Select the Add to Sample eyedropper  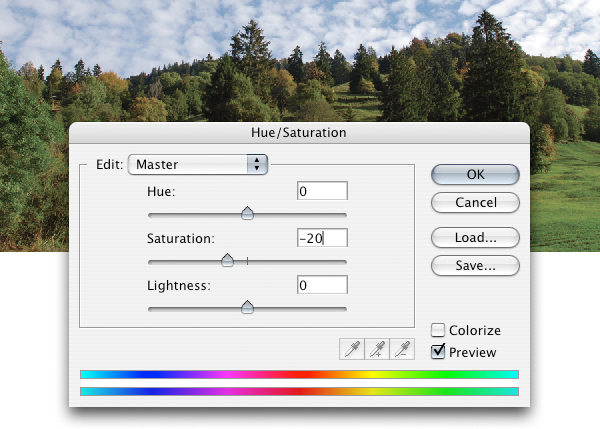pos(377,349)
